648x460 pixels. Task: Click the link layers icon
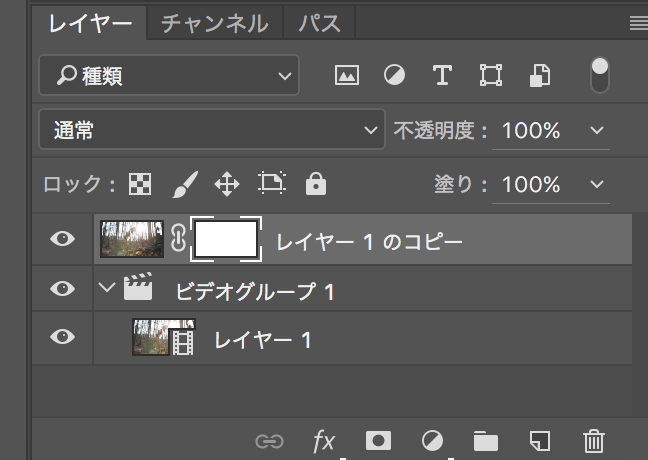(269, 441)
